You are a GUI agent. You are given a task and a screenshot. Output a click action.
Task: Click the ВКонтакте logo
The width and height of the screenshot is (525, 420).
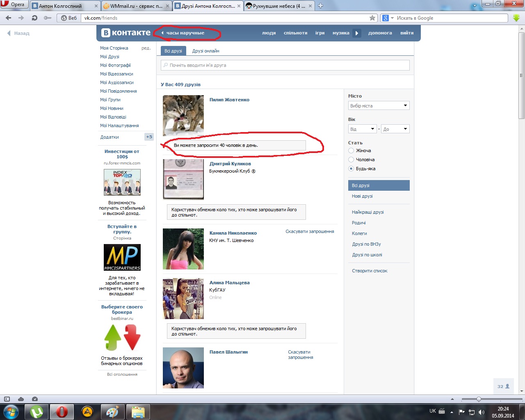point(126,33)
